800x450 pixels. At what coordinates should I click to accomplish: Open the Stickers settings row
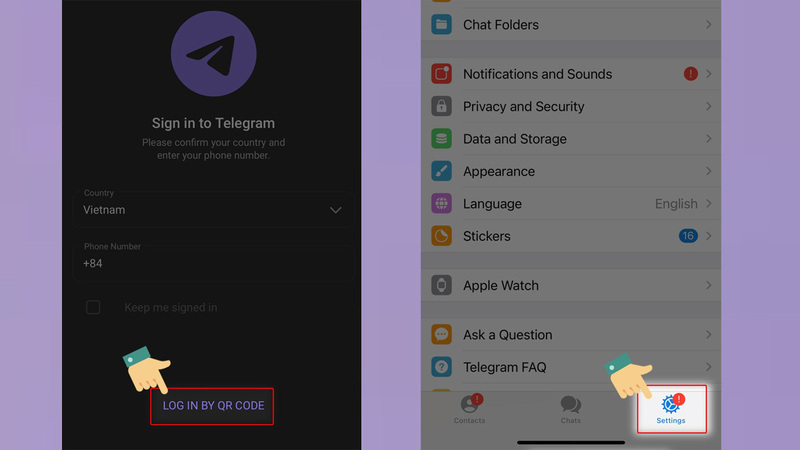(x=571, y=236)
